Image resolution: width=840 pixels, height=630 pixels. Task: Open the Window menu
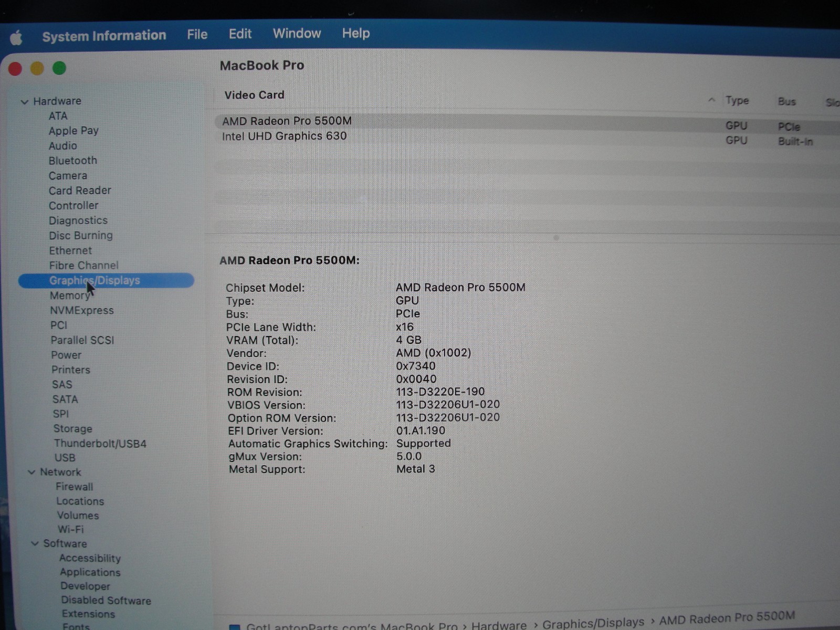pos(297,34)
